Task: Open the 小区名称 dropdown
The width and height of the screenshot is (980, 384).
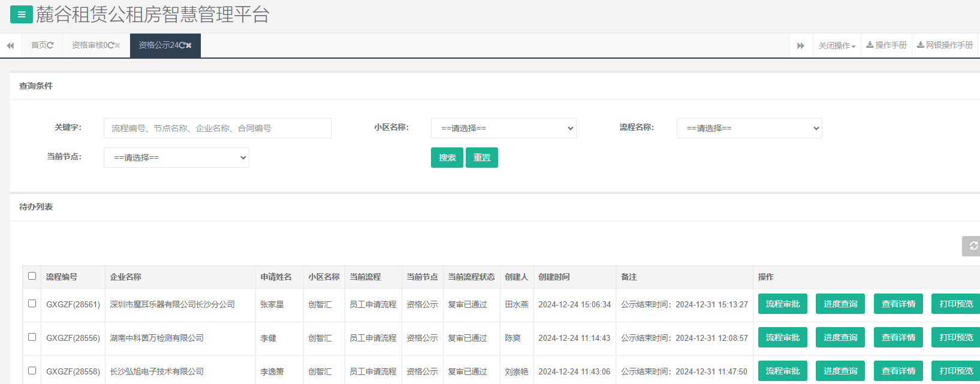Action: click(x=503, y=128)
